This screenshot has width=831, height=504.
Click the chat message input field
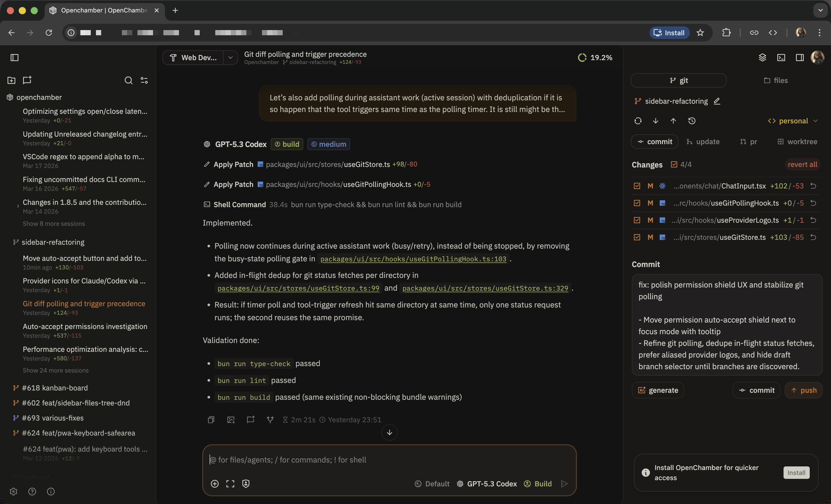tap(388, 460)
